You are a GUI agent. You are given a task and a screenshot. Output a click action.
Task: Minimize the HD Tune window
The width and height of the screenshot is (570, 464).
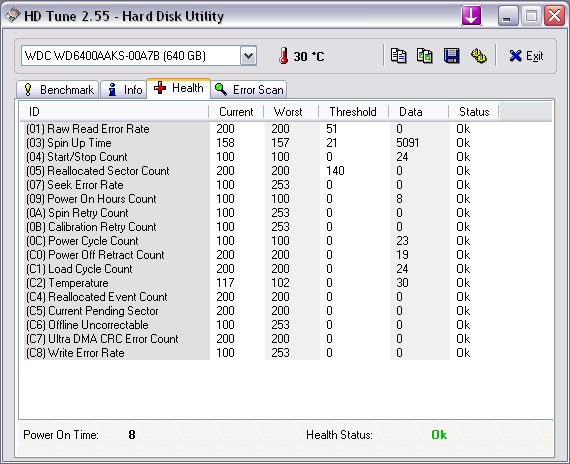point(508,16)
